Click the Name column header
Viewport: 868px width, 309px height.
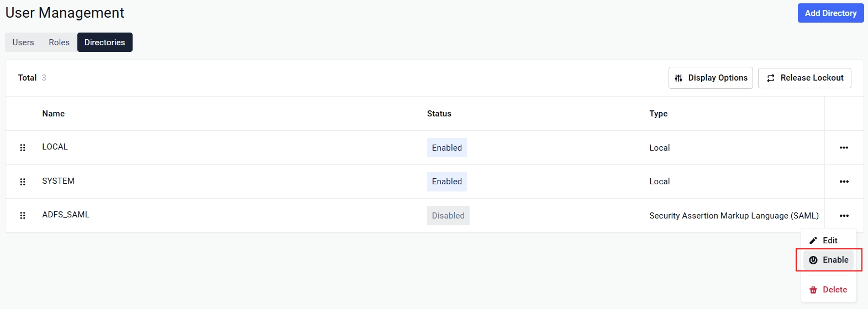54,114
